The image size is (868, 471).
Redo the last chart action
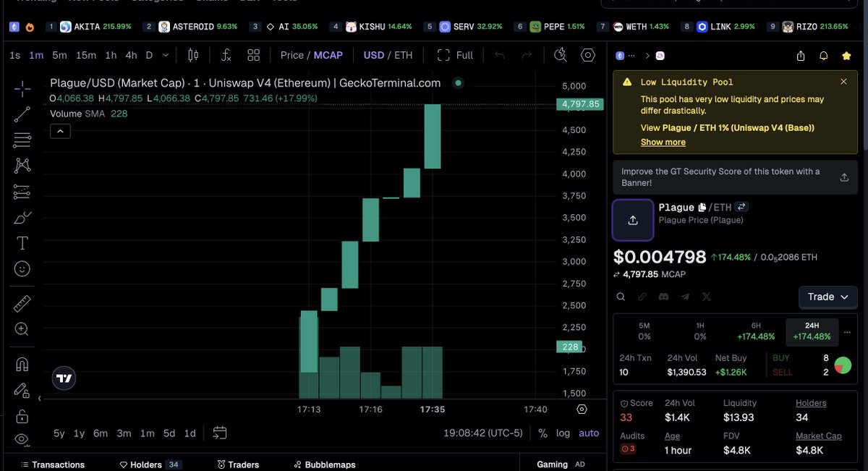pos(527,55)
